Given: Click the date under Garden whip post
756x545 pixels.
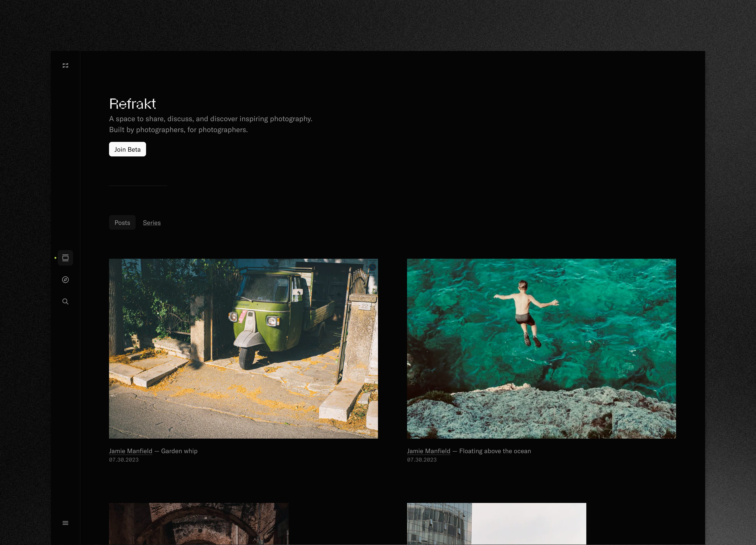Looking at the screenshot, I should 124,460.
